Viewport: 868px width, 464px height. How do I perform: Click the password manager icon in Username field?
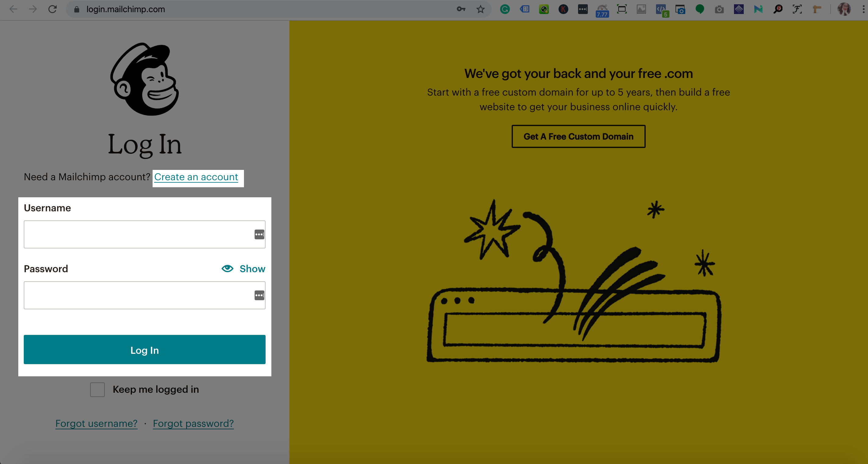pyautogui.click(x=259, y=234)
